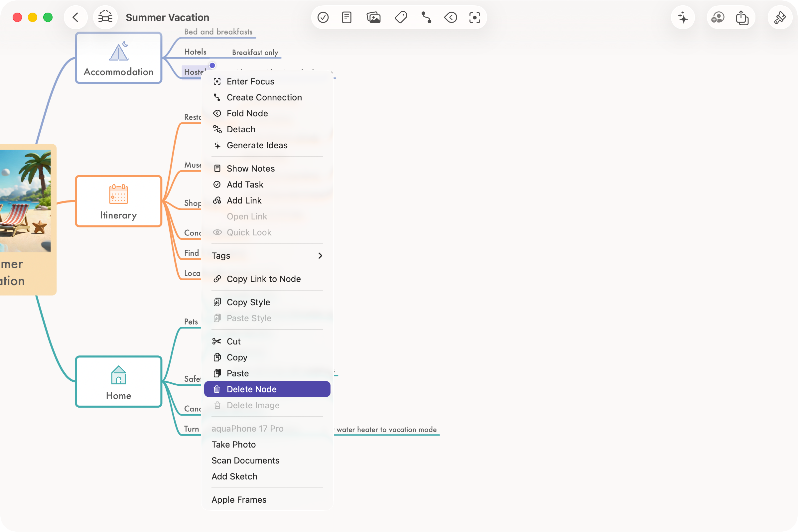Choose Scan Documents menu entry
This screenshot has height=532, width=798.
(267, 461)
